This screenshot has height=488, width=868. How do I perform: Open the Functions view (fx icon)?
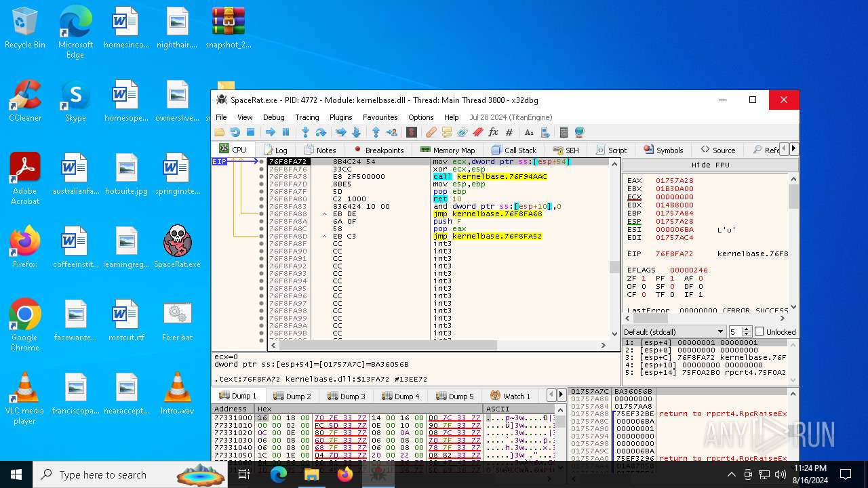click(x=493, y=132)
